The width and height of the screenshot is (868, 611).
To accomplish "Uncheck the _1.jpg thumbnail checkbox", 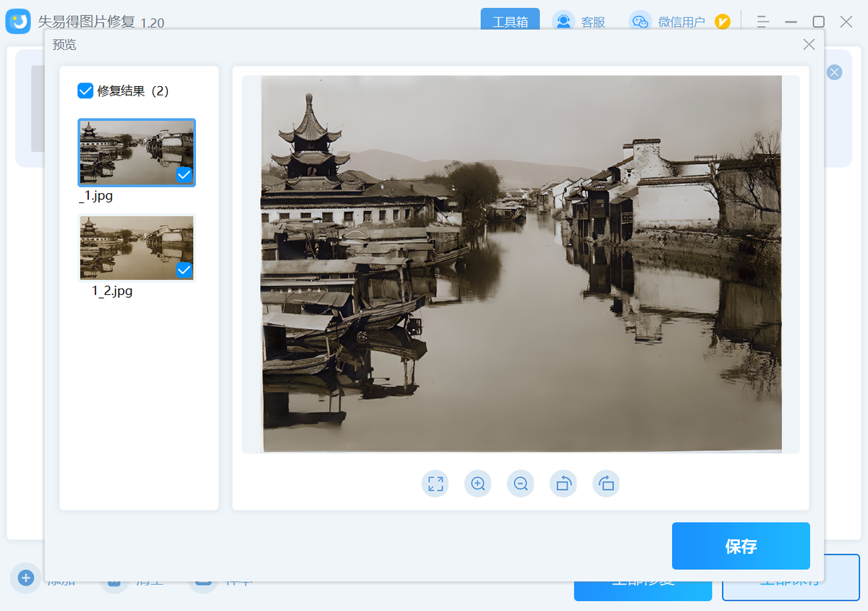I will coord(184,175).
